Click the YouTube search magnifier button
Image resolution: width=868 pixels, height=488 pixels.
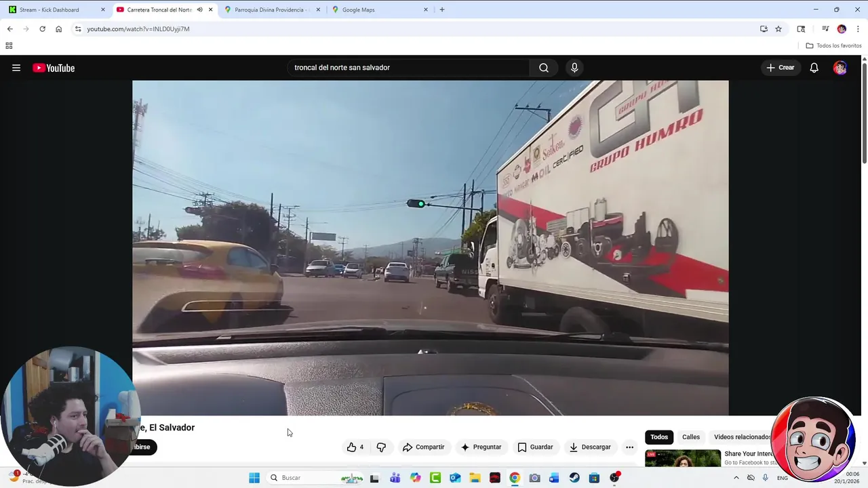tap(544, 68)
